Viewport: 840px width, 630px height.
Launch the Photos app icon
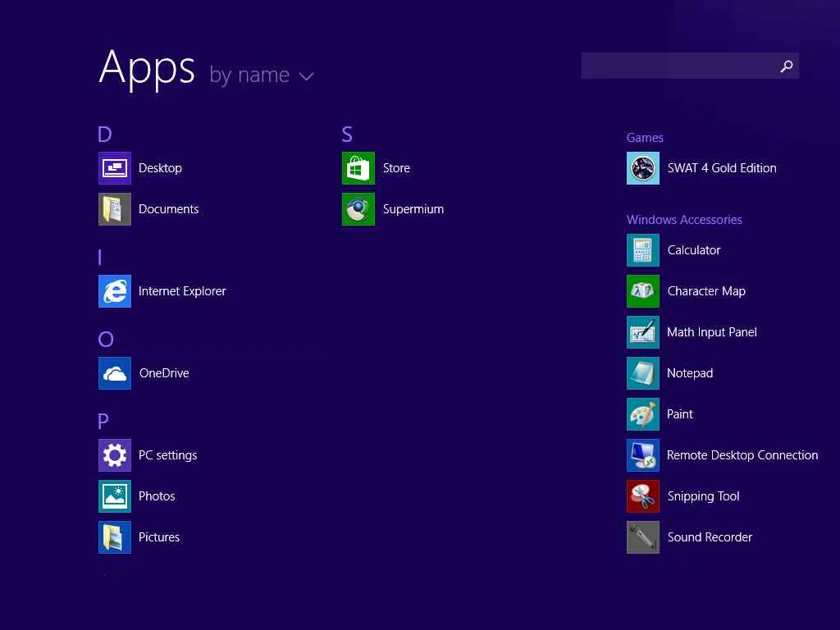(115, 496)
